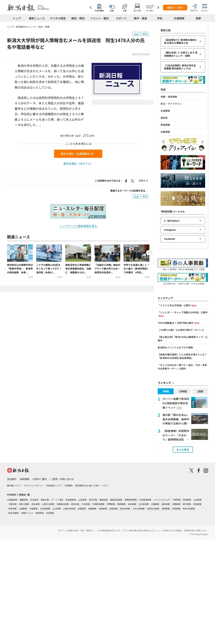Open the デジタル限定 navigation item

pyautogui.click(x=58, y=18)
